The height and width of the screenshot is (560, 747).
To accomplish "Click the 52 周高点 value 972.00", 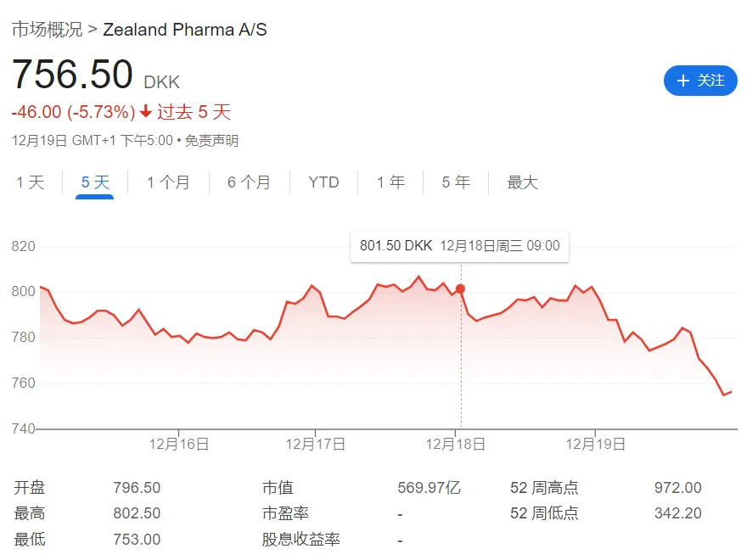I will pyautogui.click(x=677, y=488).
